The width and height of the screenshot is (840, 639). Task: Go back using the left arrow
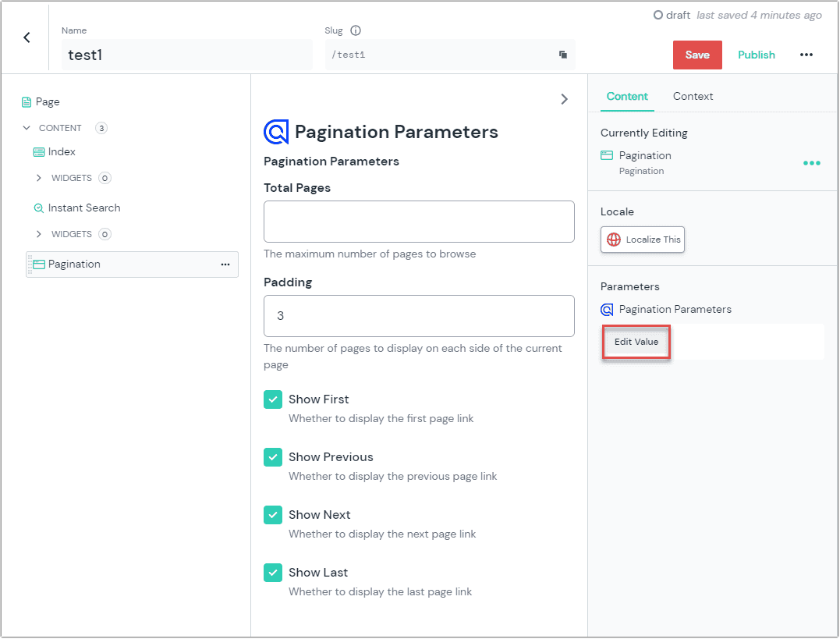coord(27,37)
